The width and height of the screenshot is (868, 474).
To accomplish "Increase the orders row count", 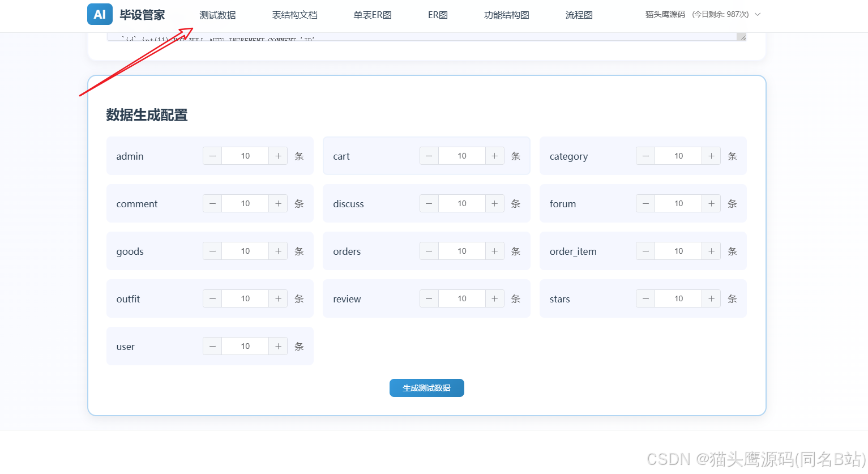I will 495,251.
